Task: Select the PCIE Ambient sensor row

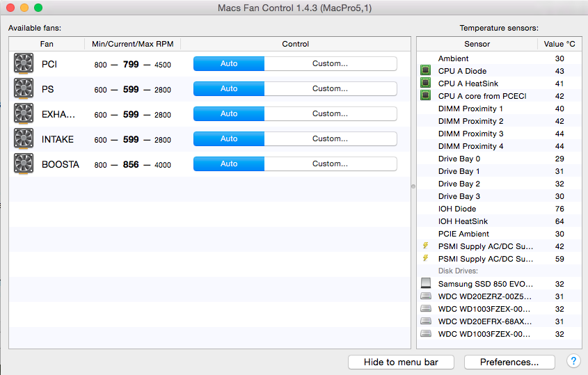Action: [x=500, y=234]
